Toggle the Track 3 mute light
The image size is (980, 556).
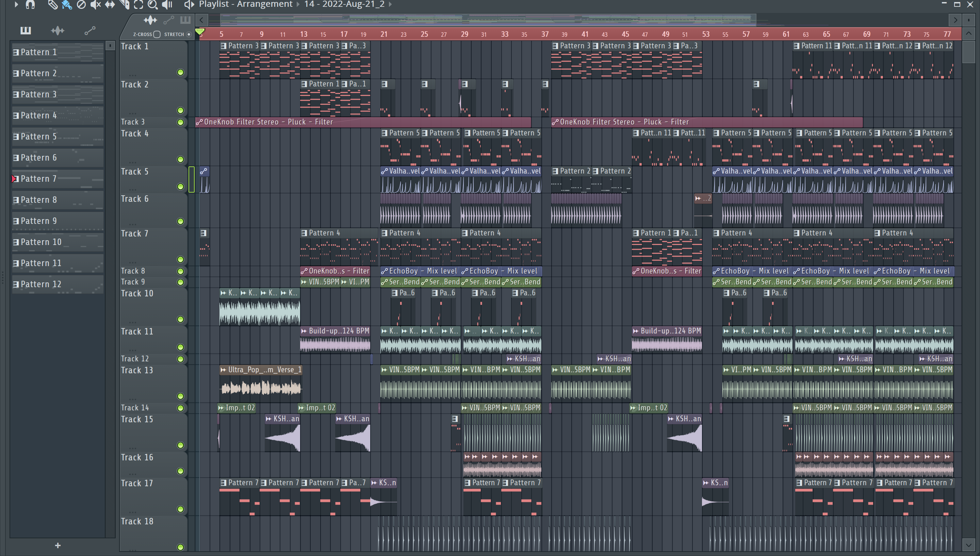click(181, 122)
